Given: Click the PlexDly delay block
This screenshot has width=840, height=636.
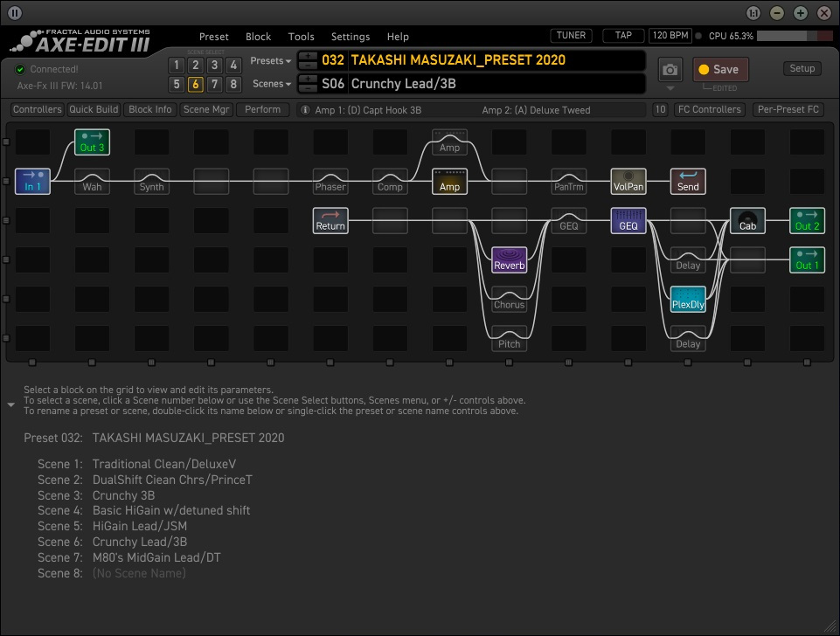Looking at the screenshot, I should click(x=688, y=300).
